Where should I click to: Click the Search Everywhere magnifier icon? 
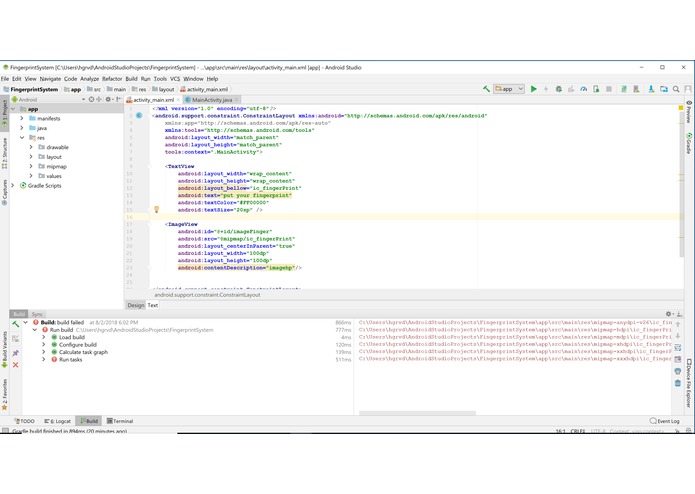pyautogui.click(x=676, y=89)
